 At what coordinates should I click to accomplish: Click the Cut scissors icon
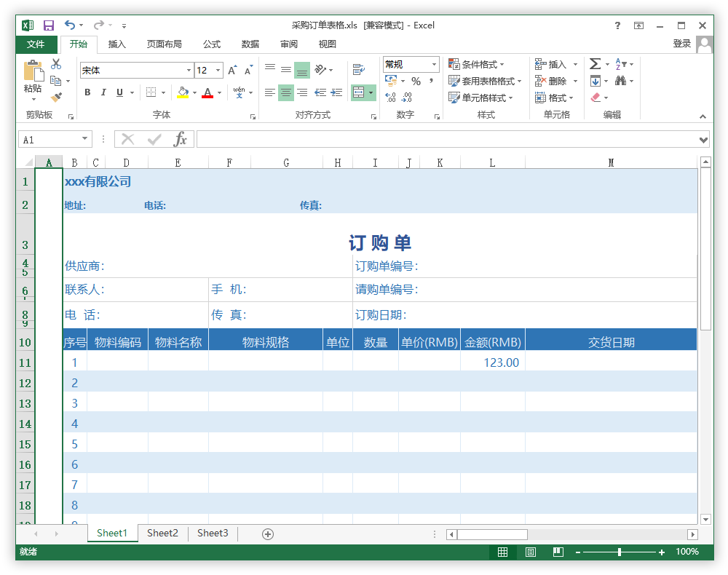[56, 64]
